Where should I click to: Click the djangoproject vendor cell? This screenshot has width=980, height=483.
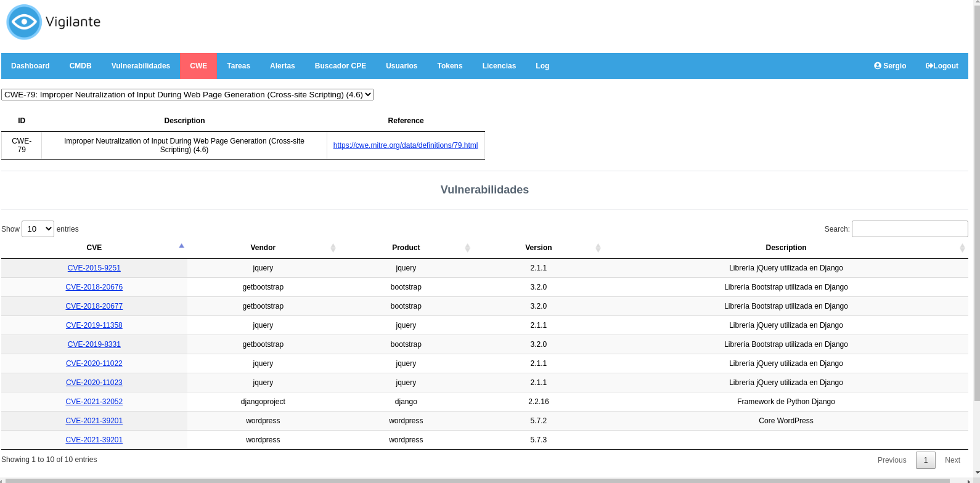263,402
